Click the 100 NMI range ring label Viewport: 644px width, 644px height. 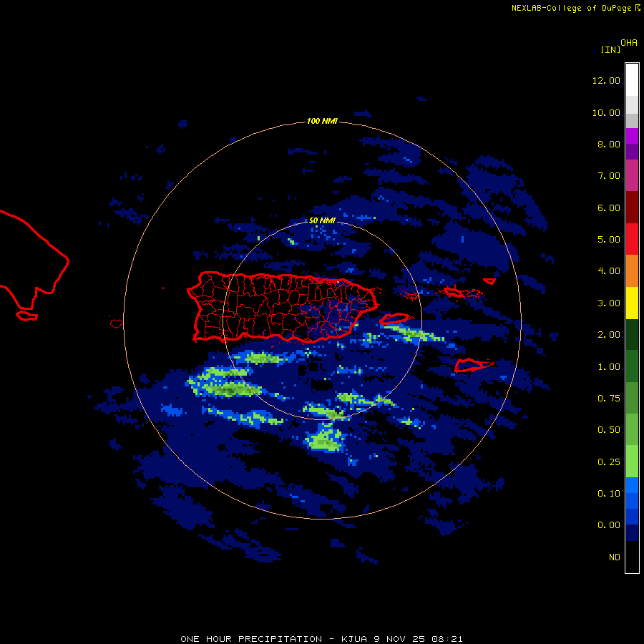322,121
